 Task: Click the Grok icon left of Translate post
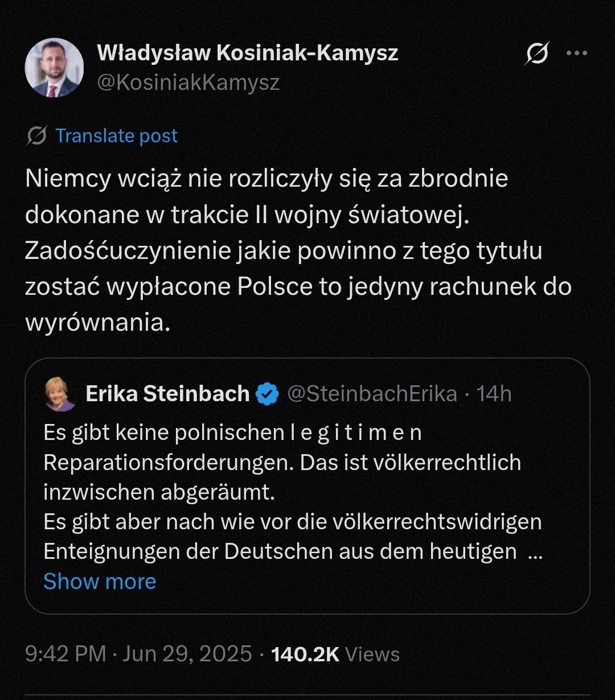point(36,136)
